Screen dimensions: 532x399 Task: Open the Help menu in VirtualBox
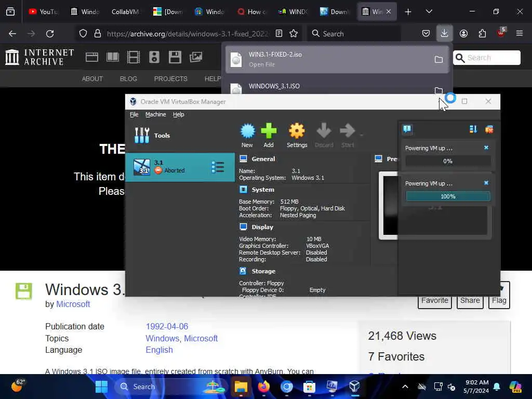pyautogui.click(x=179, y=114)
